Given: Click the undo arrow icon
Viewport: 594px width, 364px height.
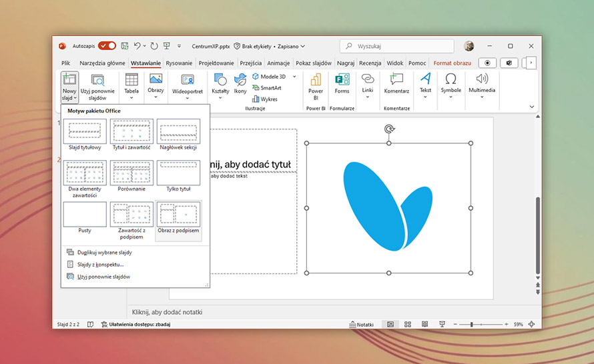Looking at the screenshot, I should [x=137, y=46].
